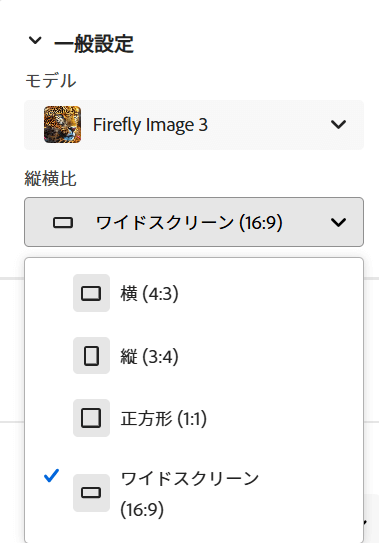Select 横 (4:3) option
This screenshot has height=543, width=379.
click(x=194, y=293)
